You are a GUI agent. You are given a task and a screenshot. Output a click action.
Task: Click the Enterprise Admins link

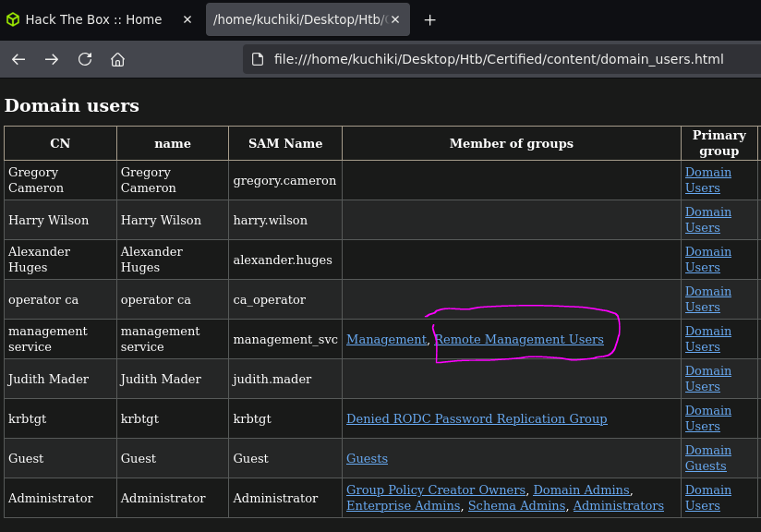[x=404, y=505]
